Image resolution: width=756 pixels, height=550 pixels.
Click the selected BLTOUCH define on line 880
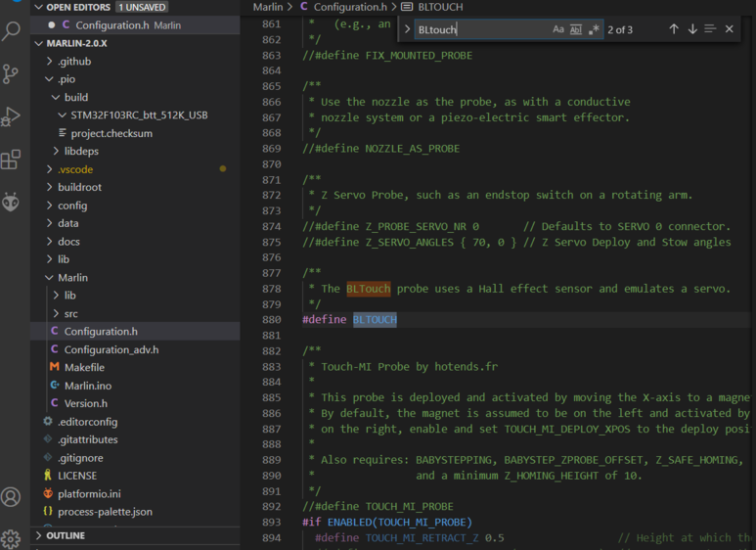click(375, 319)
